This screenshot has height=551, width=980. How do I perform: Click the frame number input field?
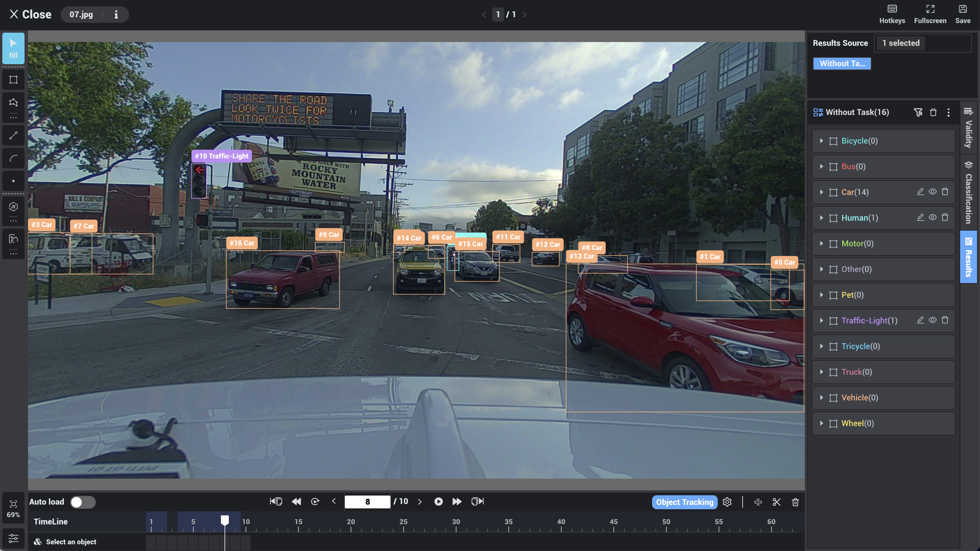tap(367, 502)
